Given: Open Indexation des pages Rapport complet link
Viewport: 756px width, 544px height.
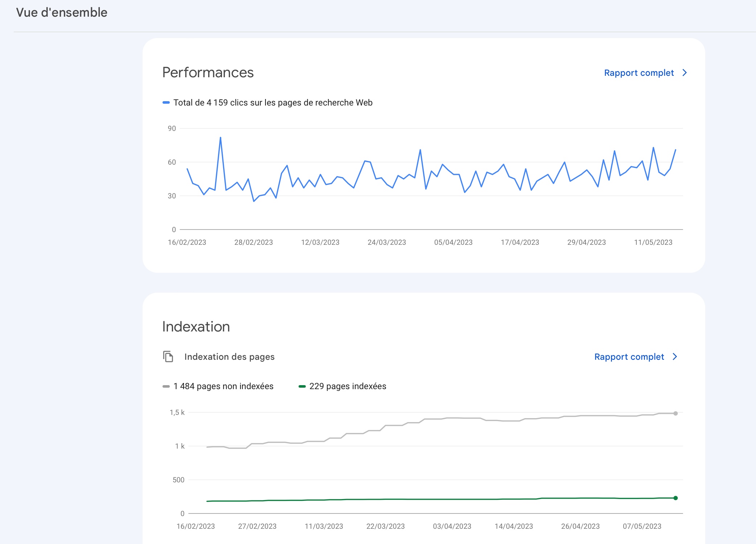Looking at the screenshot, I should 629,357.
